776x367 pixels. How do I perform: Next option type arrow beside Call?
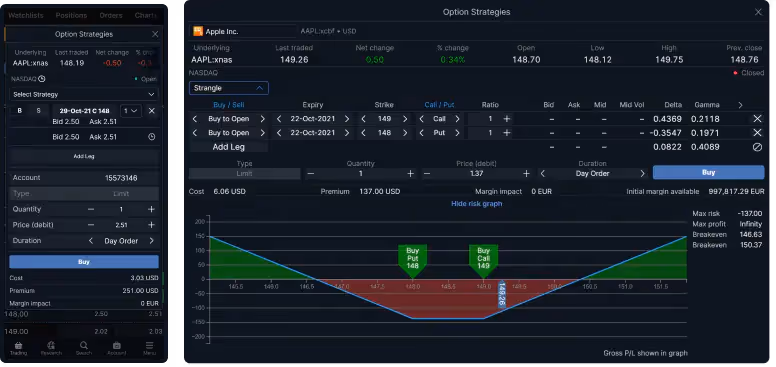pyautogui.click(x=457, y=119)
